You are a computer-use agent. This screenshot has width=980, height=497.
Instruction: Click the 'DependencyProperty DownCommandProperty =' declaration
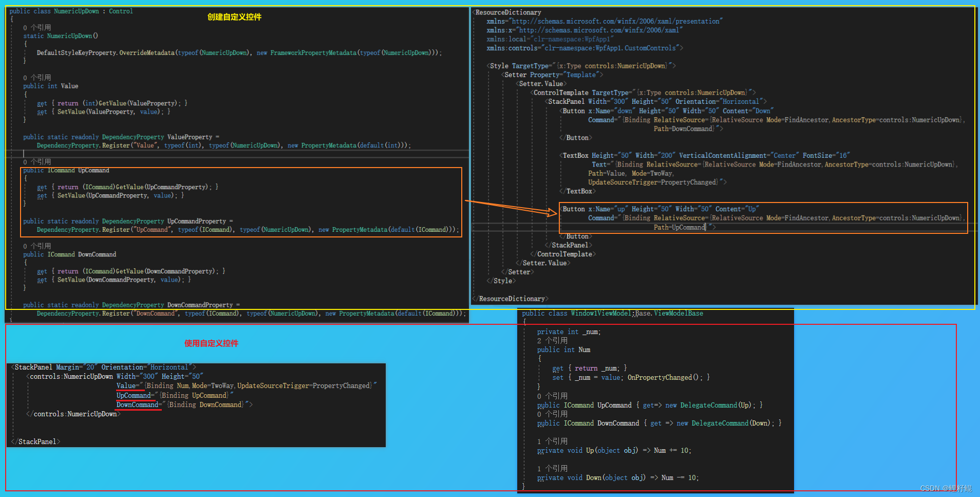click(x=131, y=305)
